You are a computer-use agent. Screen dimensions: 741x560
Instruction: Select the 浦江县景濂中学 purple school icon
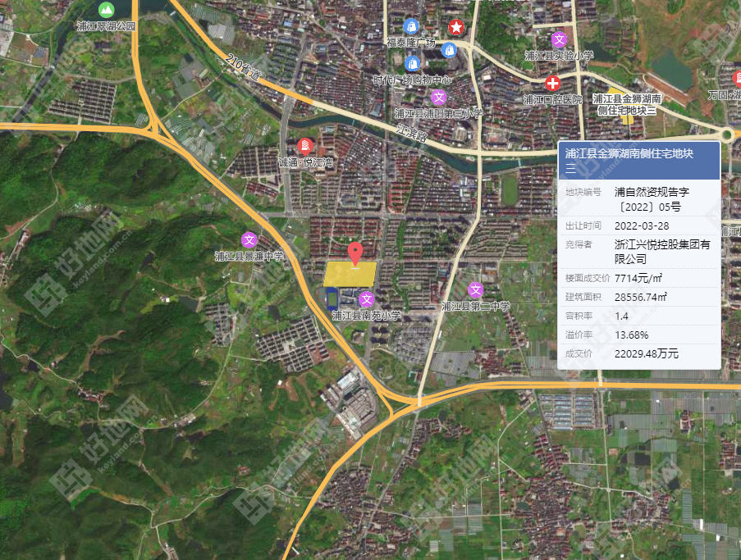[x=249, y=239]
